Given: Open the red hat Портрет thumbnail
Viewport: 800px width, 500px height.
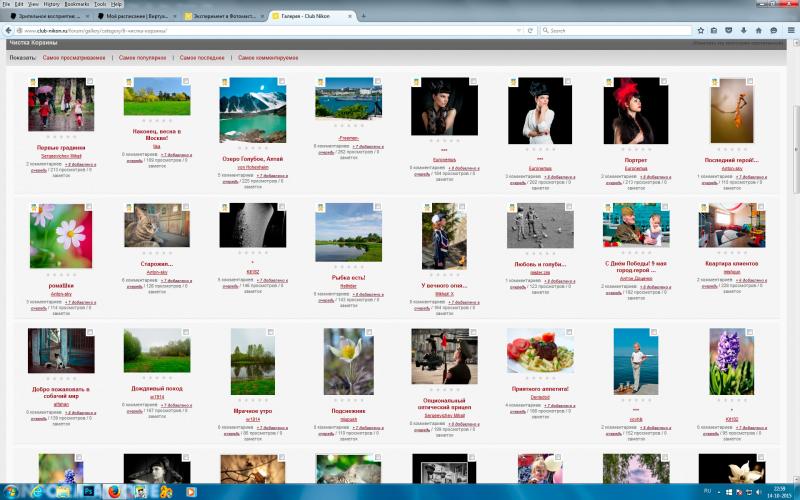Looking at the screenshot, I should pos(636,111).
